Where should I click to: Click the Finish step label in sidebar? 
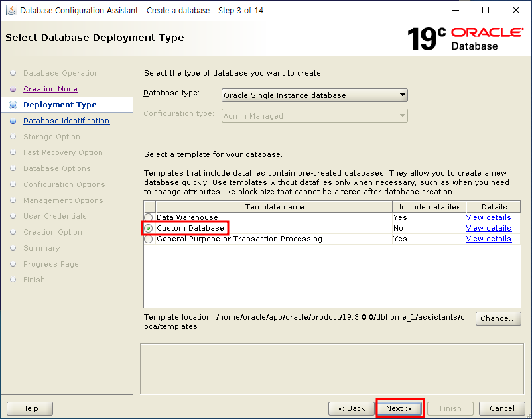pyautogui.click(x=34, y=280)
